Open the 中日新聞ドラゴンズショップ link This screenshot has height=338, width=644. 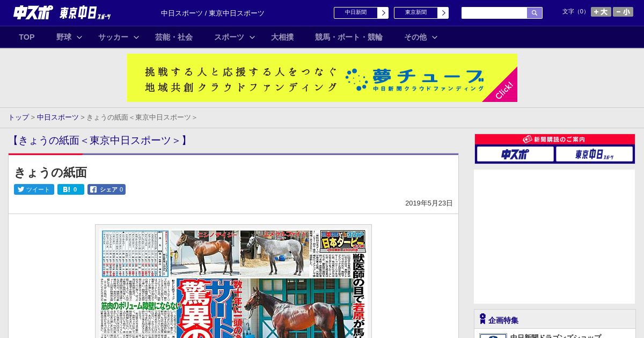tap(555, 336)
